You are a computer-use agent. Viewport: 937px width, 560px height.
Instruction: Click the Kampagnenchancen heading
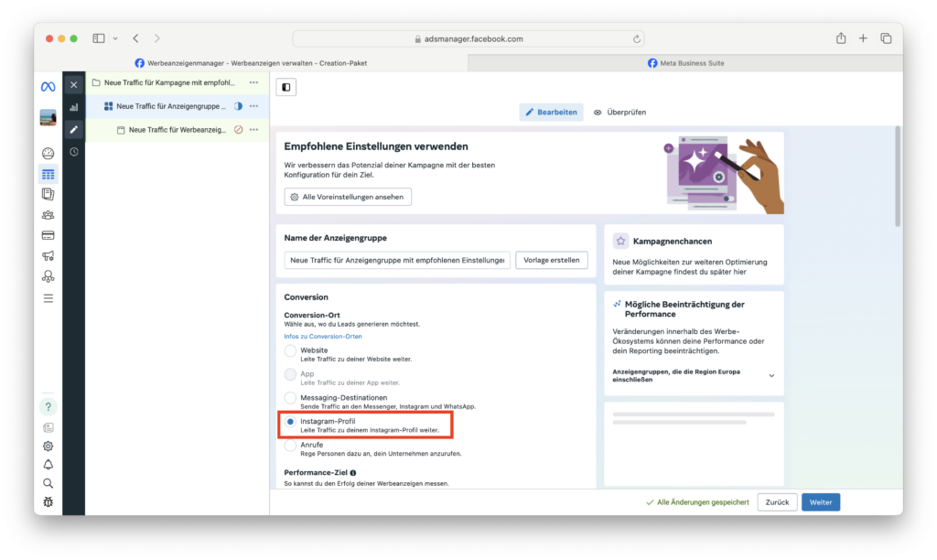673,242
